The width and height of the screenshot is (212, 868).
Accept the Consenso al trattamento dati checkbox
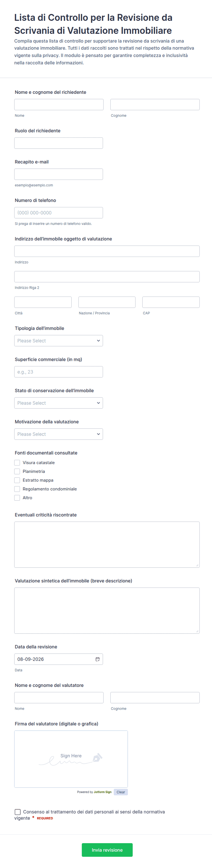click(x=18, y=812)
